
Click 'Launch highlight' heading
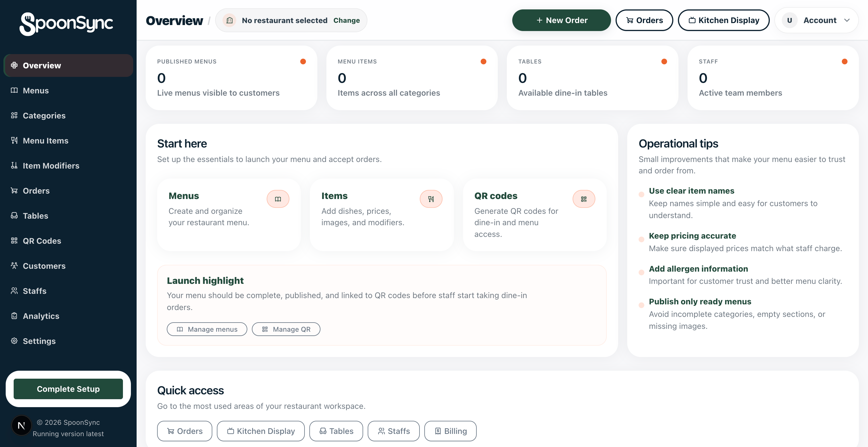[205, 280]
